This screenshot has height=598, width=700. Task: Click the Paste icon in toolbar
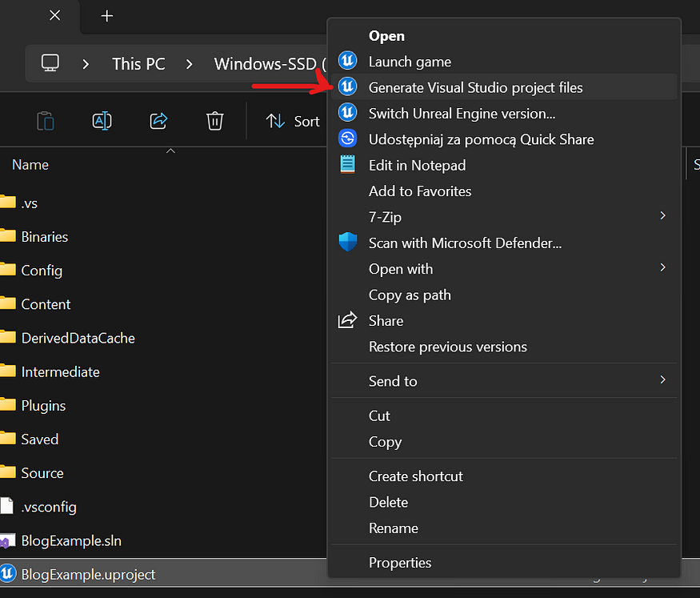tap(46, 121)
